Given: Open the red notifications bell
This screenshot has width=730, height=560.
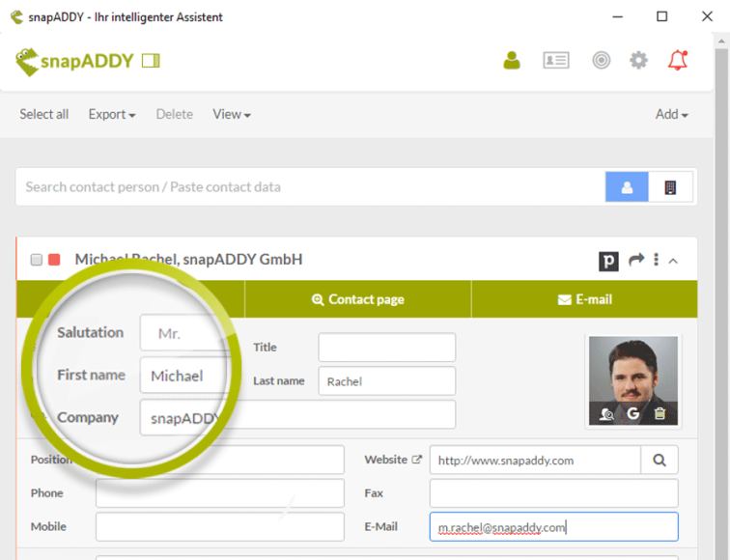Looking at the screenshot, I should pyautogui.click(x=678, y=61).
